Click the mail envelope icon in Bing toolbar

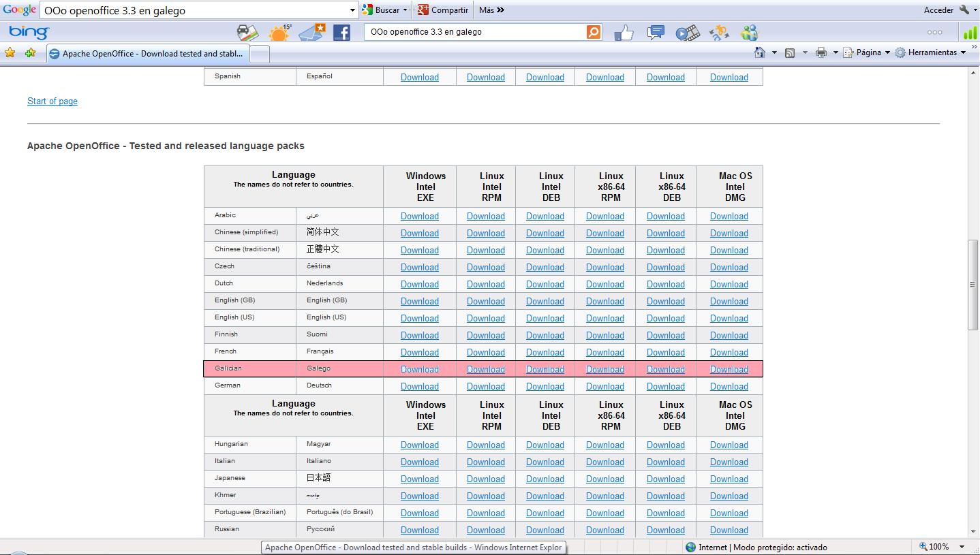311,32
